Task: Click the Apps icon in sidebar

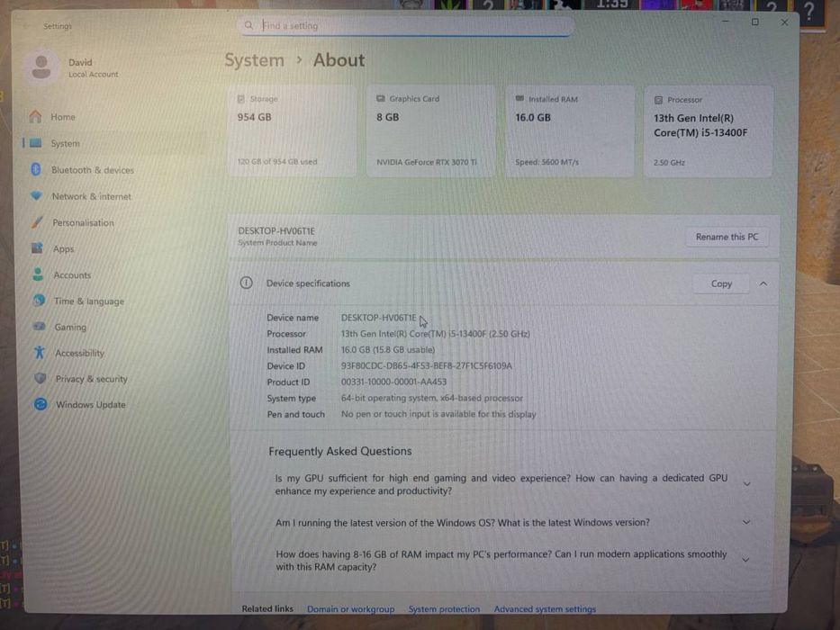Action: pyautogui.click(x=37, y=248)
